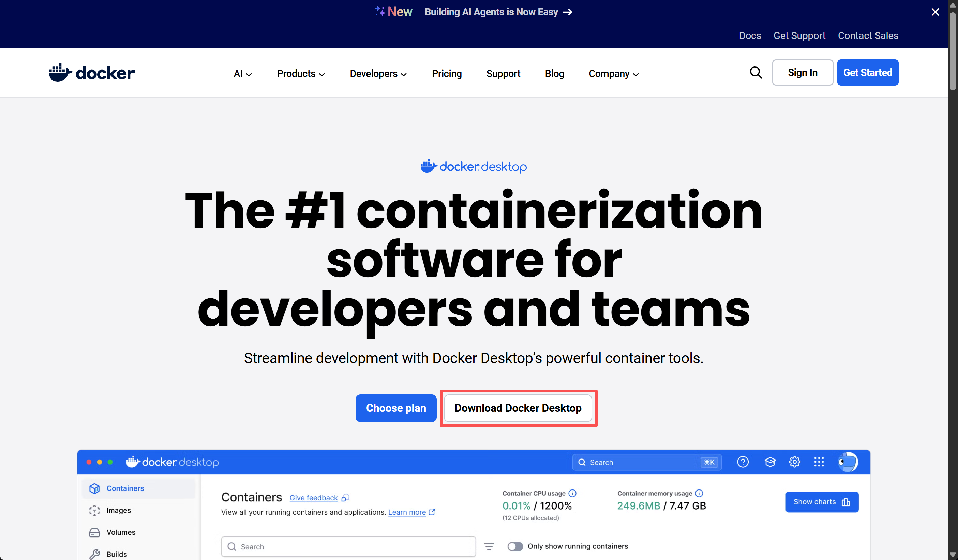Click the Builds wrench icon in sidebar
The image size is (958, 560).
tap(94, 554)
